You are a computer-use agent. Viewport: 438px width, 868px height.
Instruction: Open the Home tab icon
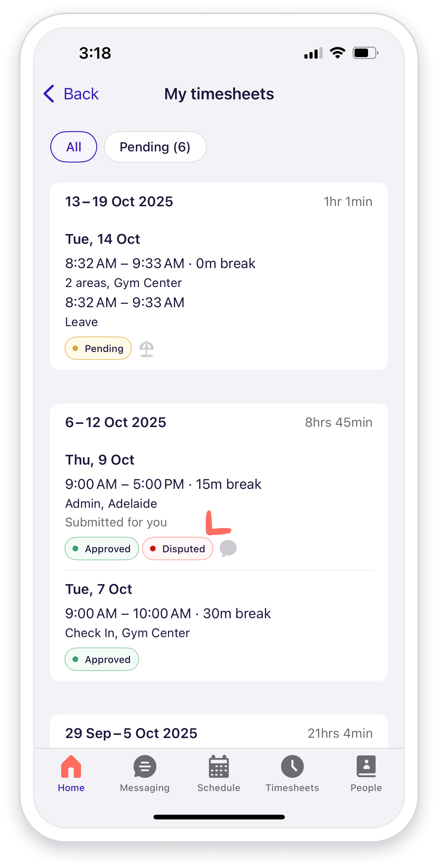71,766
